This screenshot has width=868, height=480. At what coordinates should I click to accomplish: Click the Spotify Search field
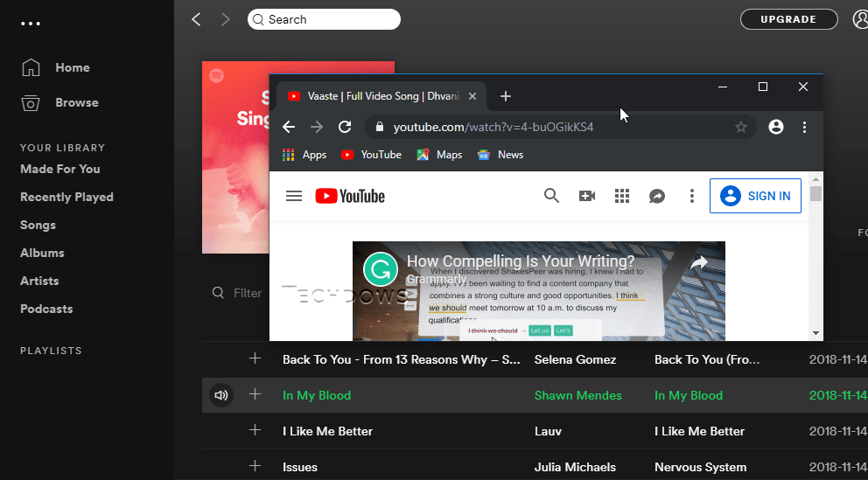[x=324, y=19]
